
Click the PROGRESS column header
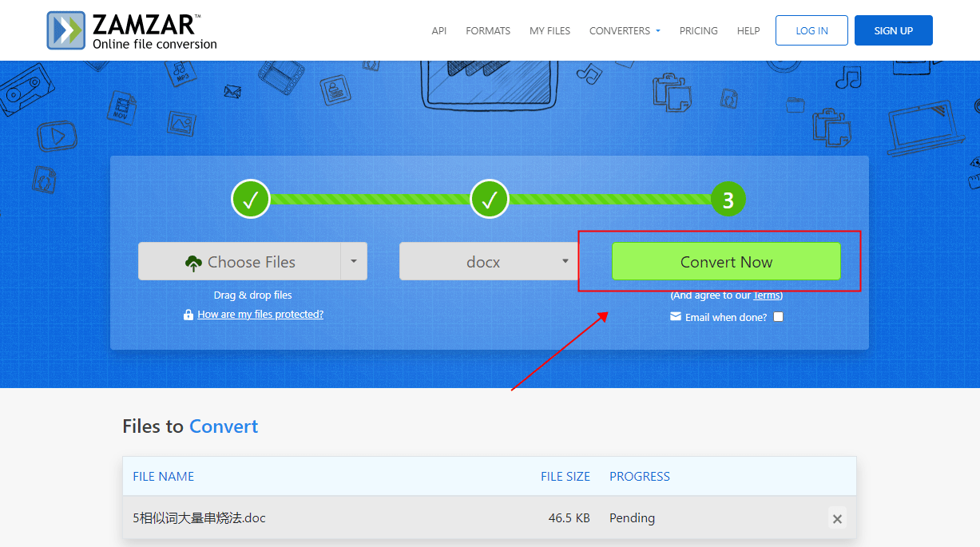640,476
